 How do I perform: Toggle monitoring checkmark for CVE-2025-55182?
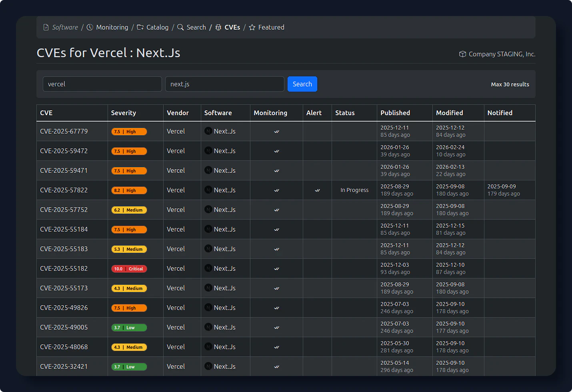pos(276,269)
